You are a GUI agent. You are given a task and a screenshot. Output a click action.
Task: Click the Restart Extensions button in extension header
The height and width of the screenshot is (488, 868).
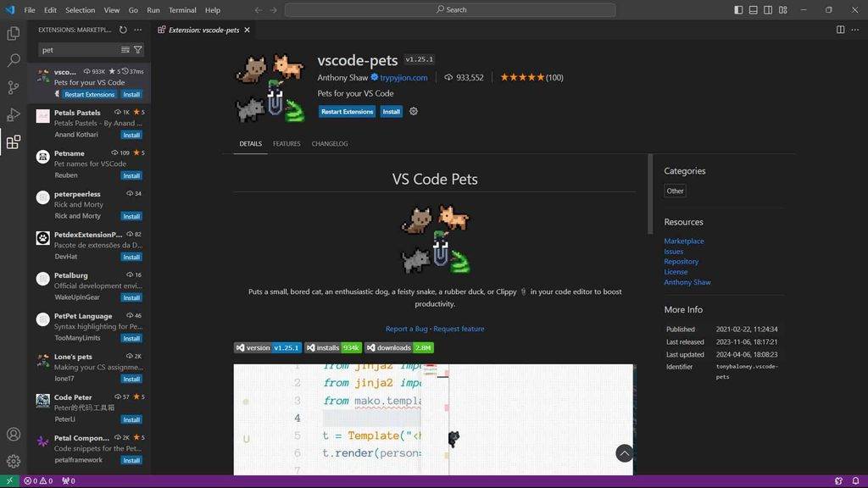click(347, 112)
